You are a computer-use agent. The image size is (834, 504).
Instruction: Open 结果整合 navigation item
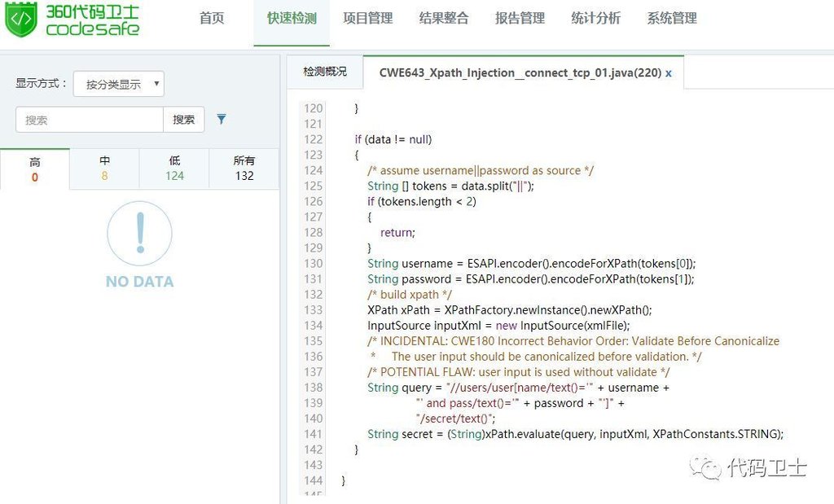pos(444,19)
